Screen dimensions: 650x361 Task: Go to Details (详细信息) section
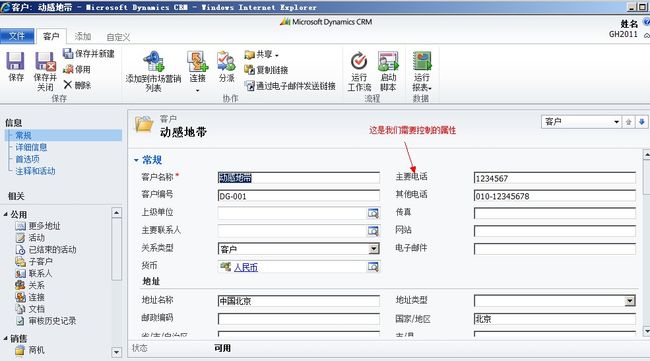(x=31, y=147)
